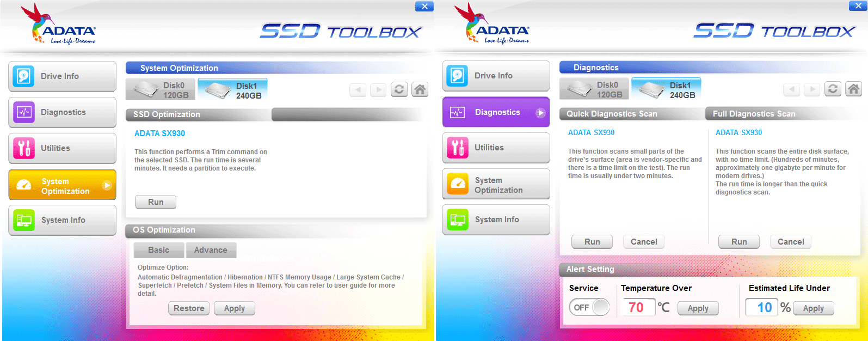Run the Full Diagnostics Scan
This screenshot has height=341, width=868.
(x=739, y=242)
